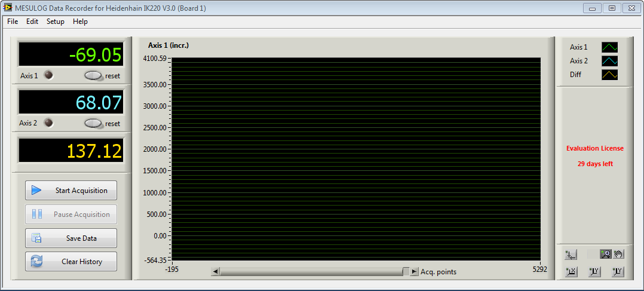
Task: Click the LabVIEW application icon in the title bar
Action: 7,8
